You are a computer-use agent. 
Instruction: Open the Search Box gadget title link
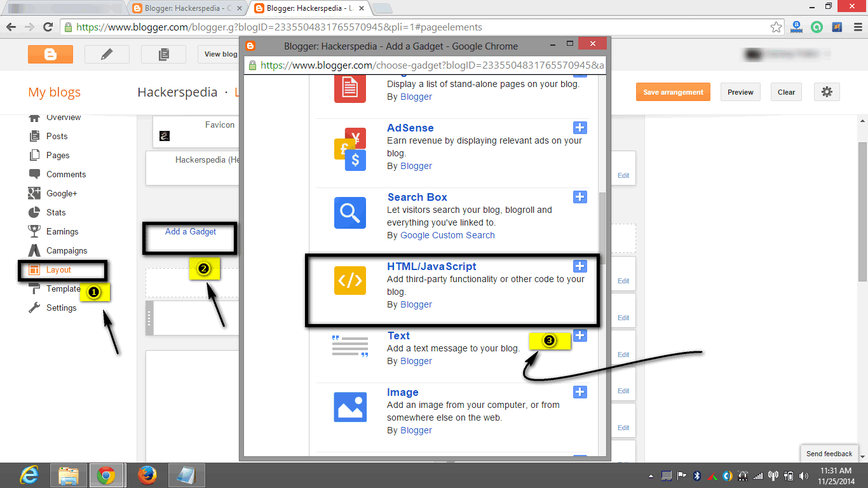[x=417, y=197]
